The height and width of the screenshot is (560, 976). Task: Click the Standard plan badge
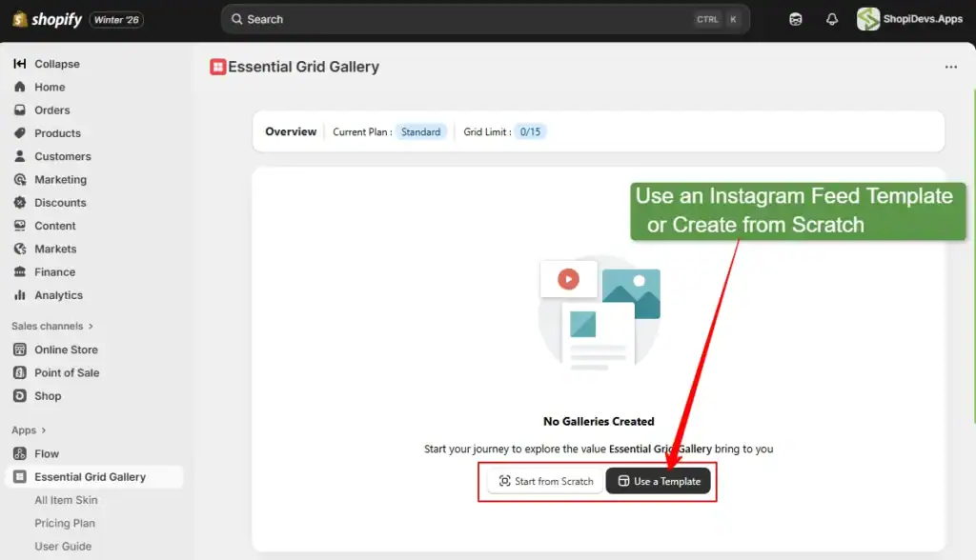click(421, 131)
